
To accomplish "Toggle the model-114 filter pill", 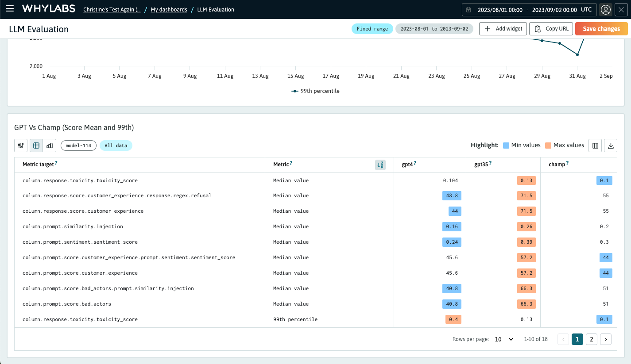I will pos(78,145).
